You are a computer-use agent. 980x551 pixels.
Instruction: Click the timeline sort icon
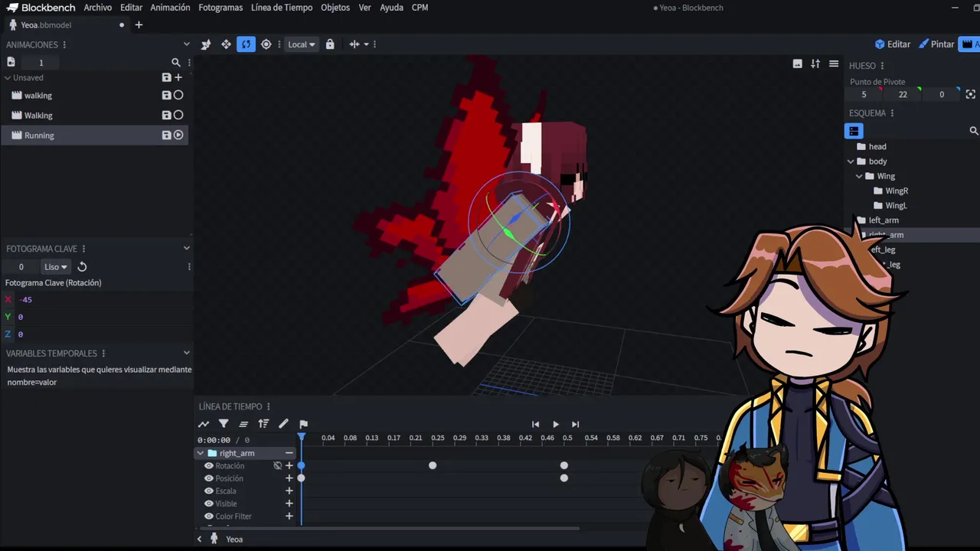click(263, 424)
